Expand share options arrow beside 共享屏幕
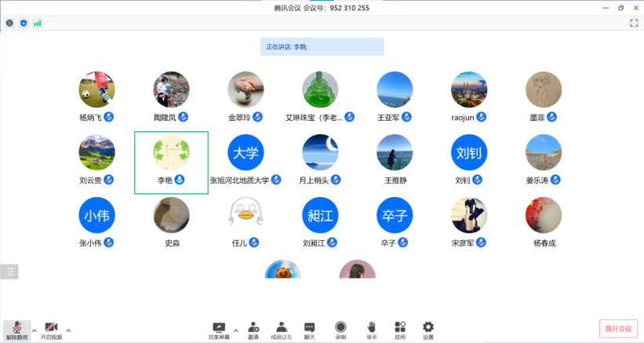Image resolution: width=644 pixels, height=343 pixels. click(235, 330)
